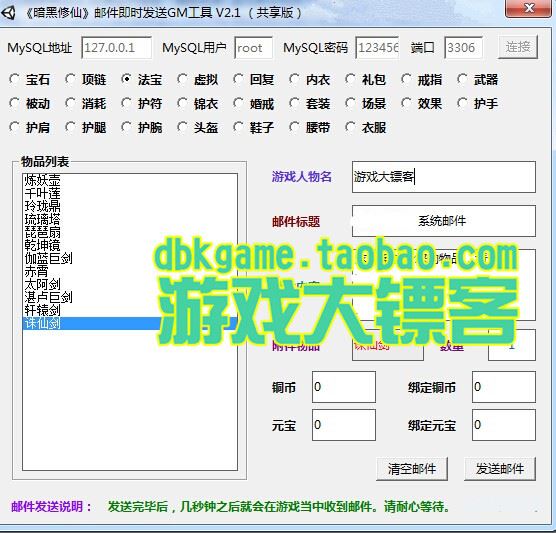Viewport: 556px width, 533px height.
Task: Click the 连接 connect button
Action: click(518, 47)
